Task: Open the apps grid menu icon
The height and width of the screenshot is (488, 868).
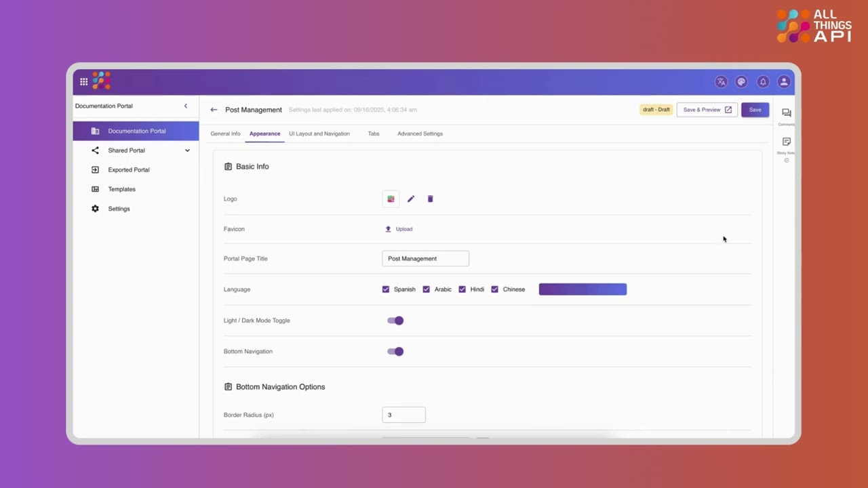Action: point(83,81)
